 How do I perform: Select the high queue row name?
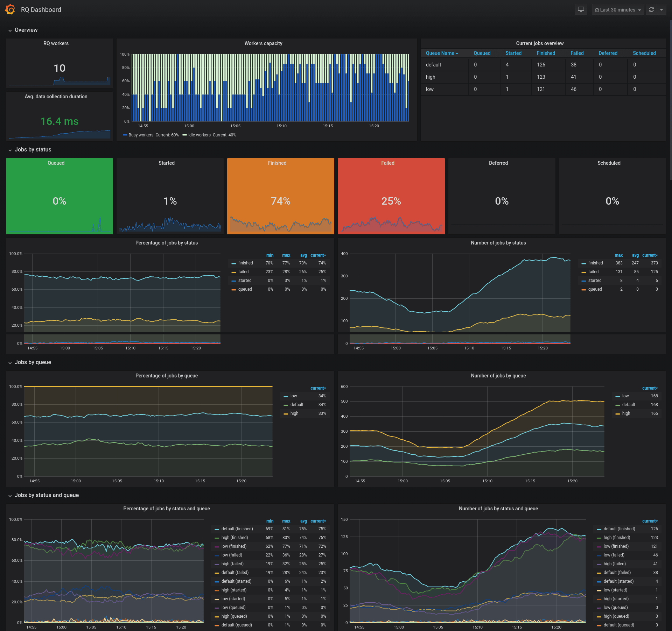click(430, 77)
